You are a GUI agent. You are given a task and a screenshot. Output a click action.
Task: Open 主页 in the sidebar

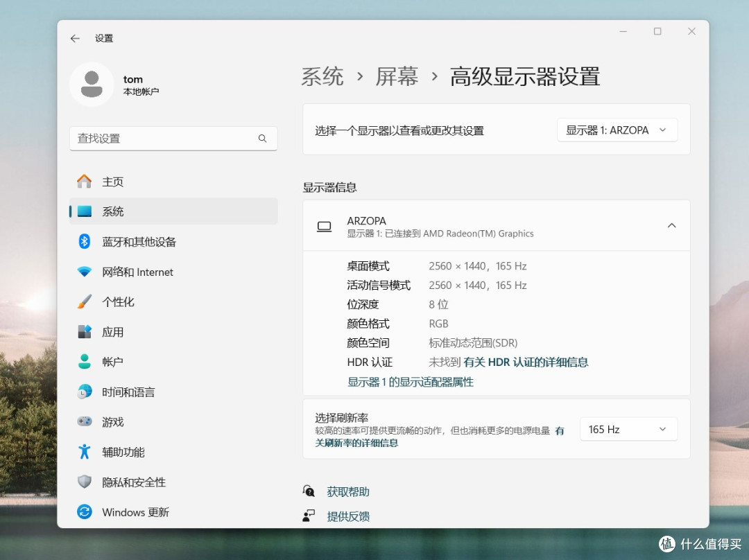[173, 182]
